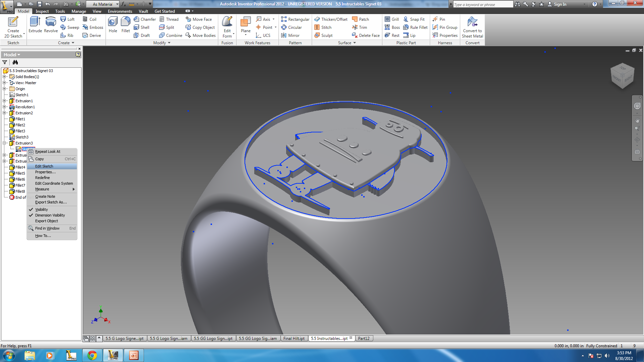Toggle sketch Visibility in context menu

point(42,209)
